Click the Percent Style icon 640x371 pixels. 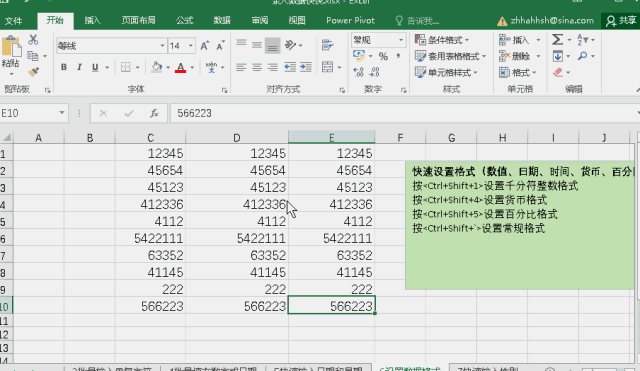(383, 56)
